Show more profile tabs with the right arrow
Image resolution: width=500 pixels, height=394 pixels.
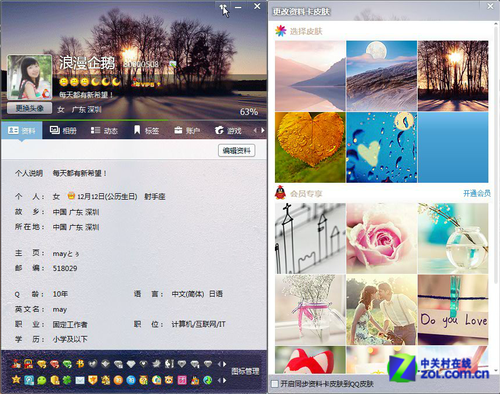[x=263, y=130]
